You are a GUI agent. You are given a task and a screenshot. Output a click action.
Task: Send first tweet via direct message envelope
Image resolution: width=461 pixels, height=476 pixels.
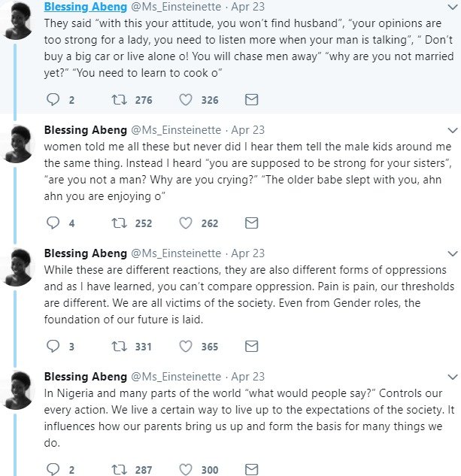pos(252,99)
